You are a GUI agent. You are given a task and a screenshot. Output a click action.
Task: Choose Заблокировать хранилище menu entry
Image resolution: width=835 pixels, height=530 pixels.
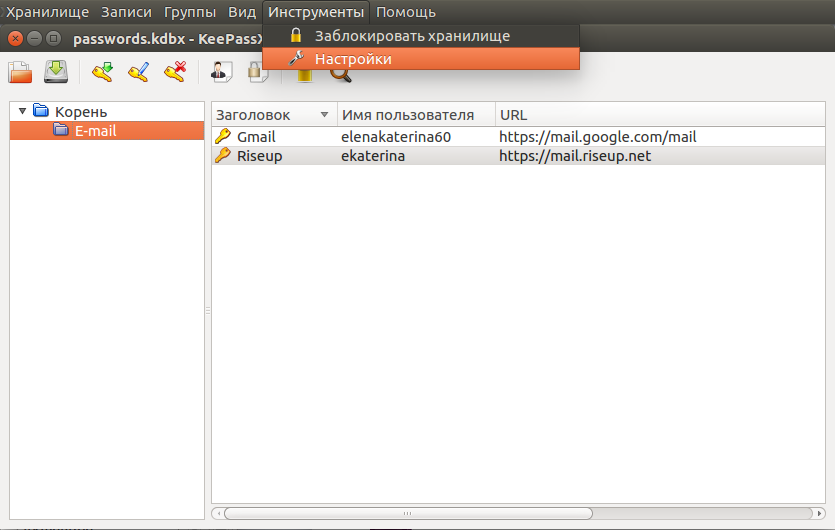click(421, 36)
